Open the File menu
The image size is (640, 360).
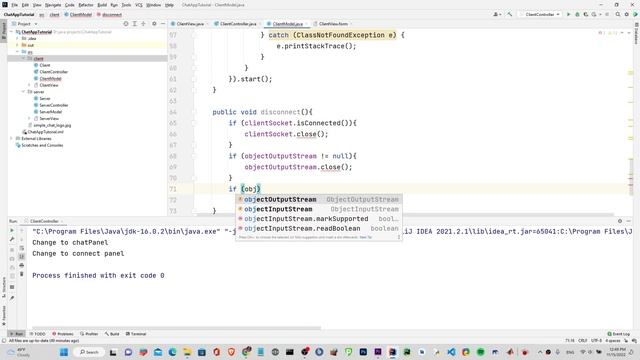coord(14,5)
